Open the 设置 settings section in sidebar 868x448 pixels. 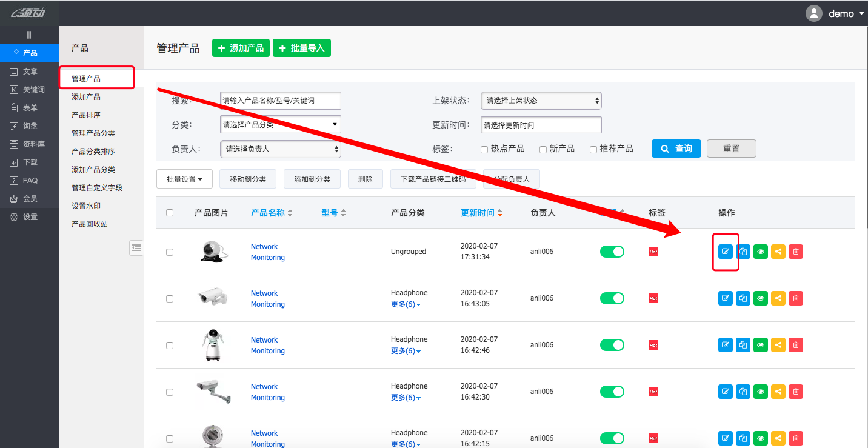point(29,216)
